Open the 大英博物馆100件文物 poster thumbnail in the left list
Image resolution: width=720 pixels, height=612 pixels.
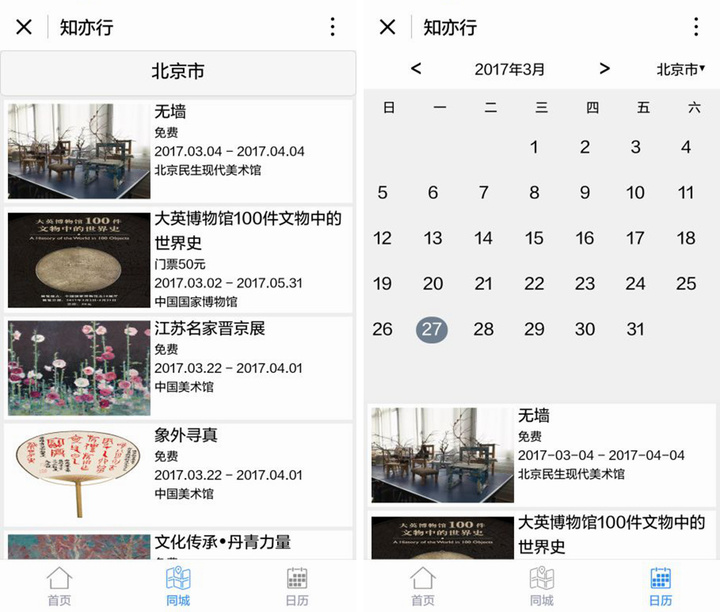pos(79,260)
